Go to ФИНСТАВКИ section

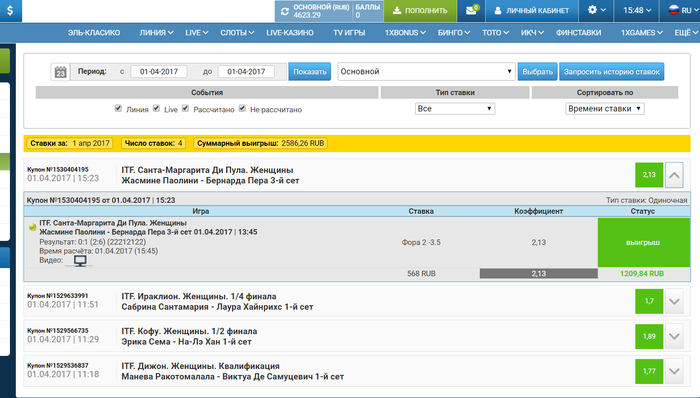[579, 33]
